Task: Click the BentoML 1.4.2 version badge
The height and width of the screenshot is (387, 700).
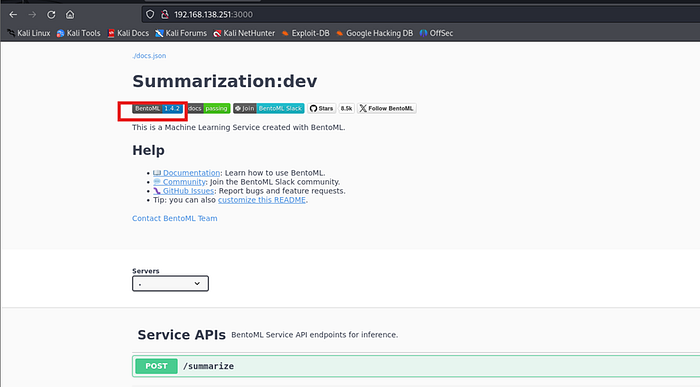Action: tap(158, 108)
